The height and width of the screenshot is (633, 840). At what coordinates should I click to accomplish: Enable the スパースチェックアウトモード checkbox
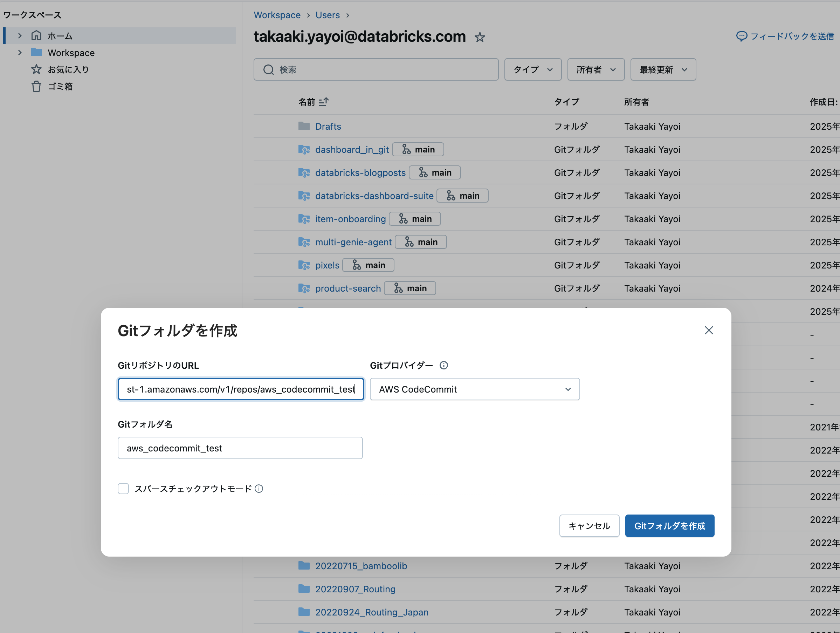123,489
